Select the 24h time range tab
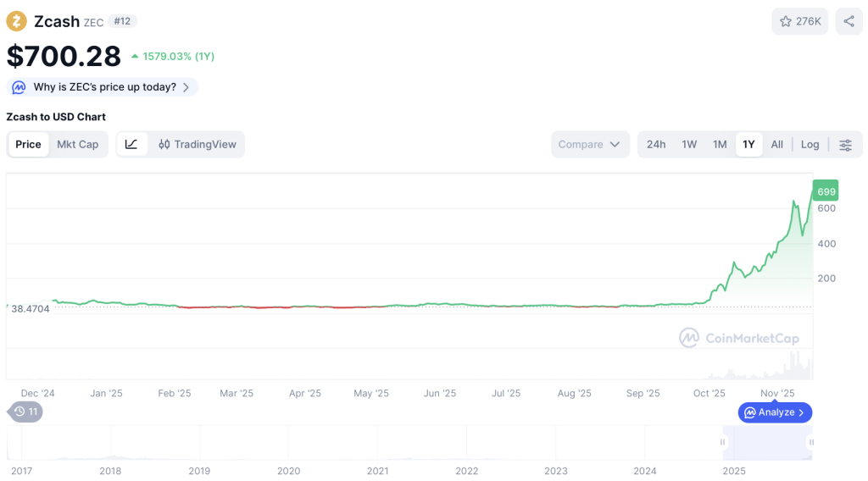Screen dimensions: 868x481 [656, 145]
